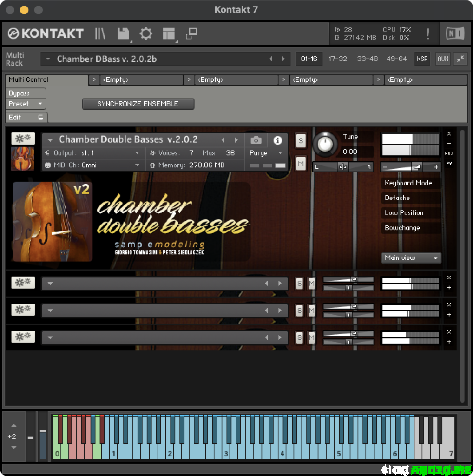Image resolution: width=473 pixels, height=476 pixels.
Task: Open Kontakt settings via the gear icon
Action: pyautogui.click(x=146, y=33)
